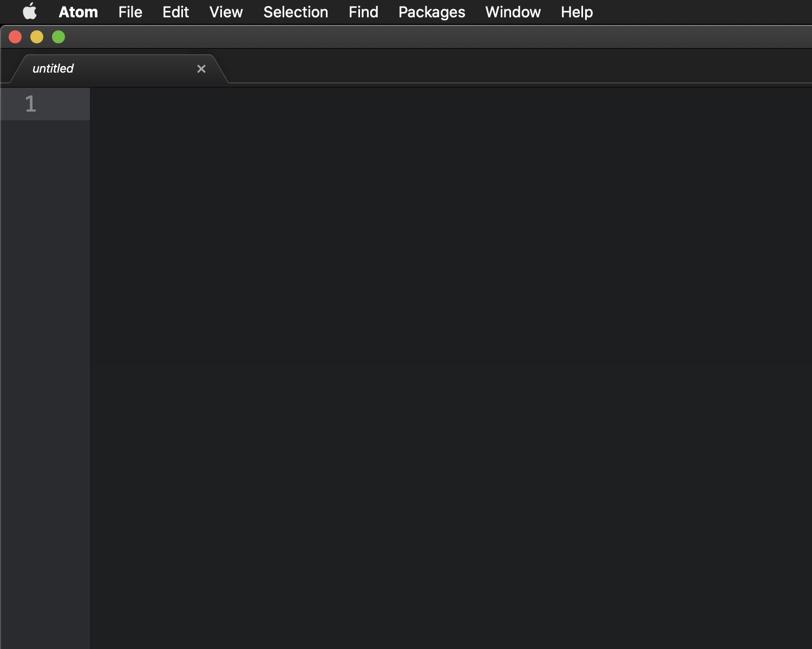The width and height of the screenshot is (812, 649).
Task: Click the window title bar
Action: (x=406, y=37)
